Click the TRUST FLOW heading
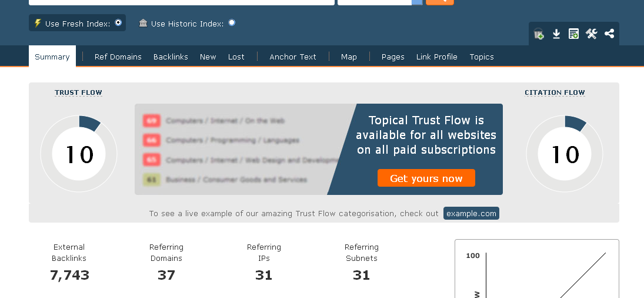 [78, 92]
